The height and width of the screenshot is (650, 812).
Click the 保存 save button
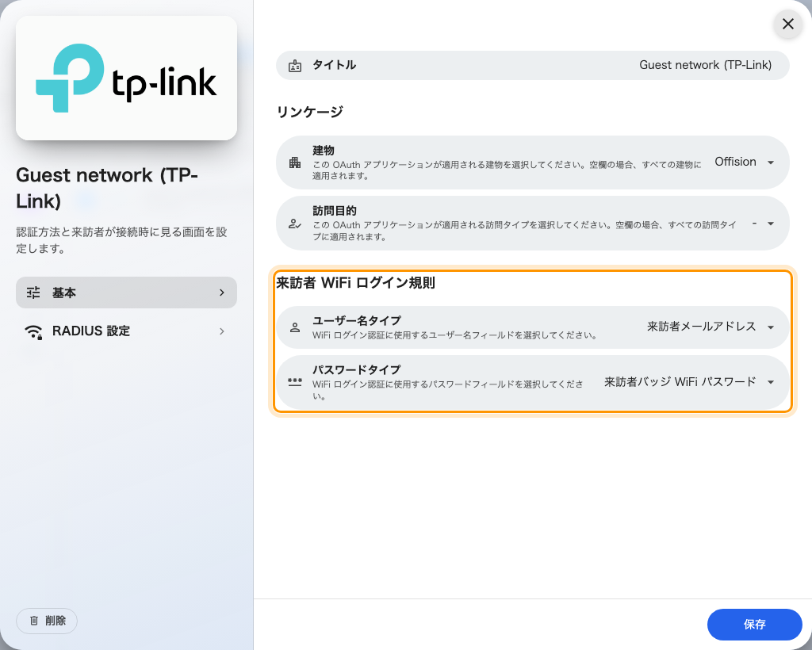pyautogui.click(x=755, y=625)
